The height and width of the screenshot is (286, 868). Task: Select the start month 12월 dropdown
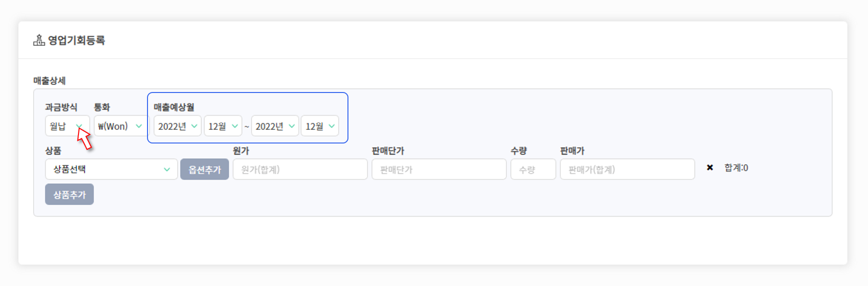(x=223, y=126)
